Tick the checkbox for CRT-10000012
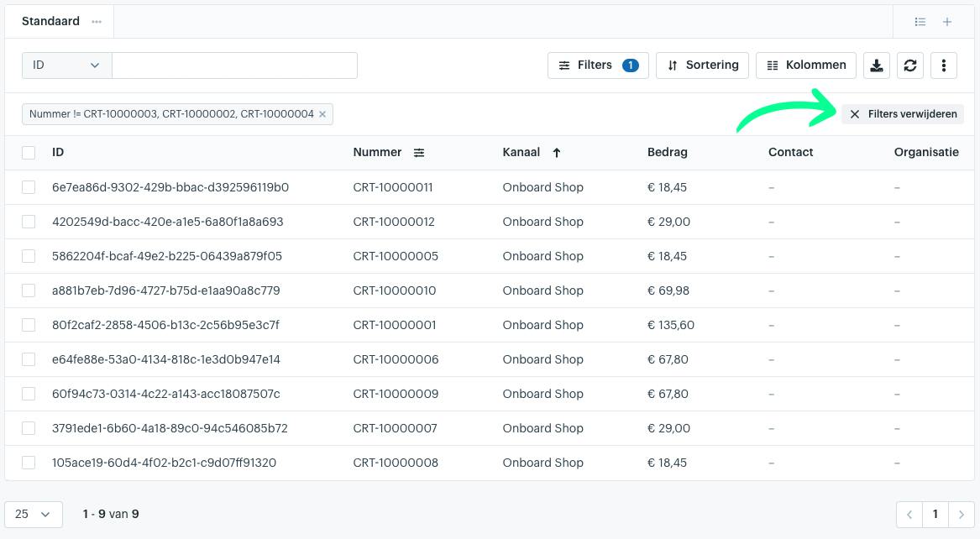The image size is (980, 539). click(29, 222)
